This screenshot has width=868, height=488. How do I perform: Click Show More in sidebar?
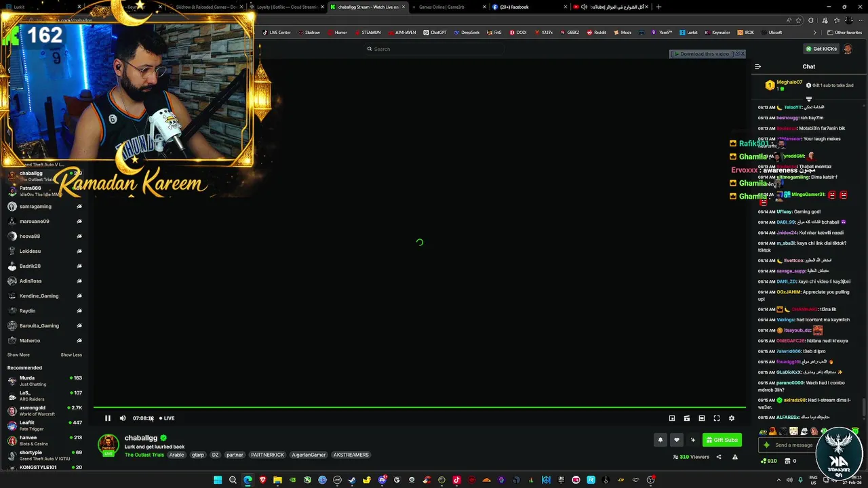coord(18,355)
